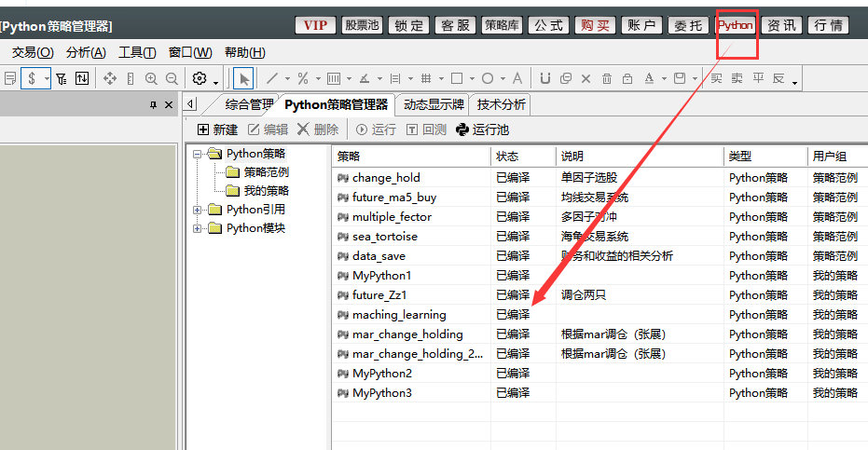
Task: Open dropdown arrow beside settings gear
Action: point(215,83)
